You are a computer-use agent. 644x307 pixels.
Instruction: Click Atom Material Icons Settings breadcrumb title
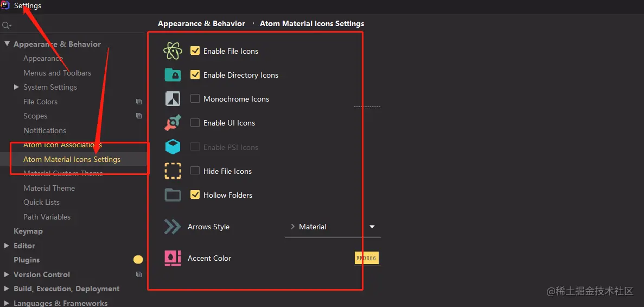click(x=312, y=23)
